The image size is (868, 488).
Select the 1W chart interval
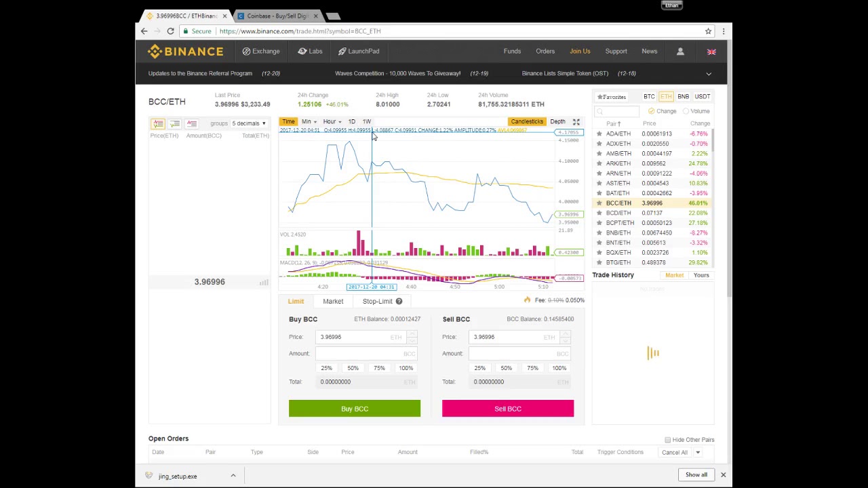[367, 122]
